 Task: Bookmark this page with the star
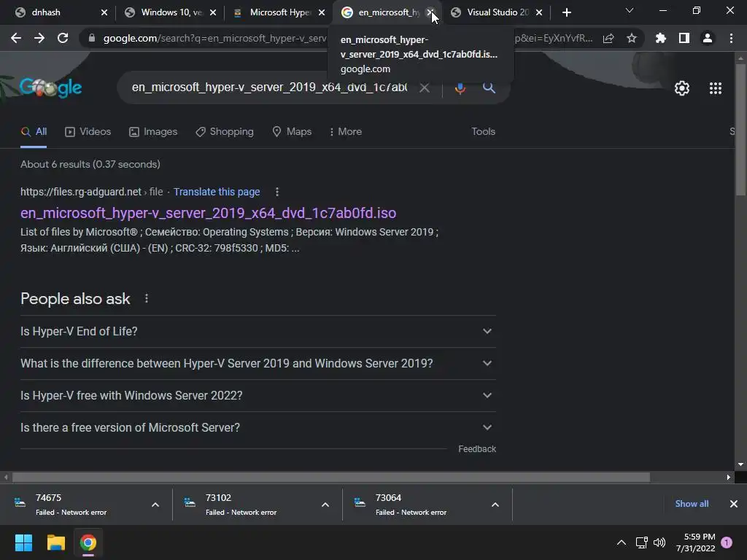tap(631, 38)
